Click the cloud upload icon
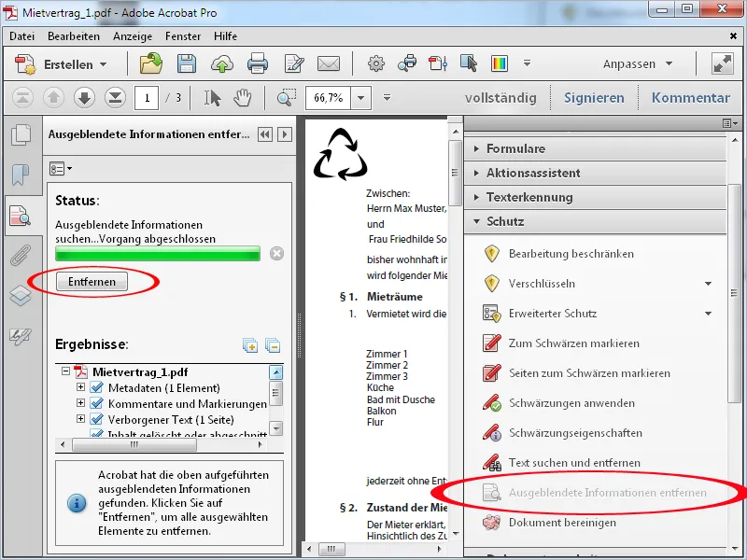 [x=222, y=63]
